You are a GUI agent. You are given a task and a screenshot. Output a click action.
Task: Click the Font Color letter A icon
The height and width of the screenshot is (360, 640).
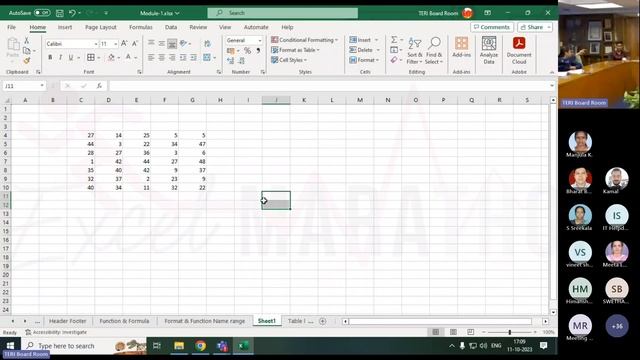click(128, 58)
